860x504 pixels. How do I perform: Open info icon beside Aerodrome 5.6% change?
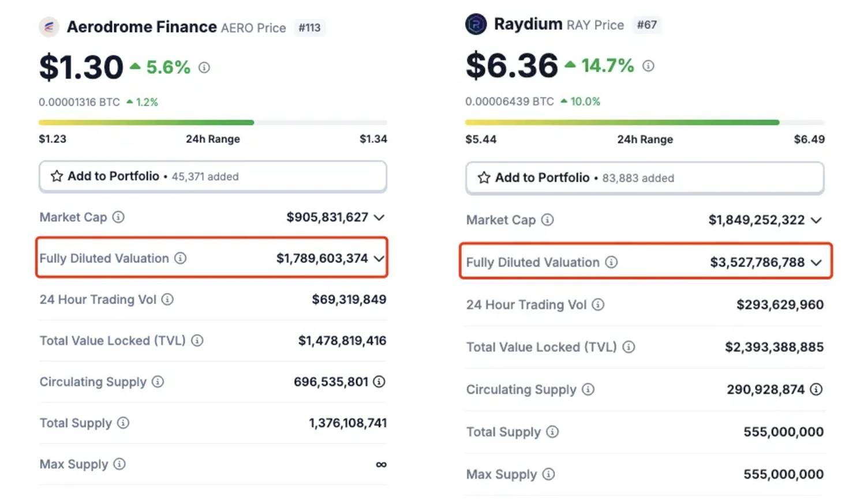click(x=204, y=67)
